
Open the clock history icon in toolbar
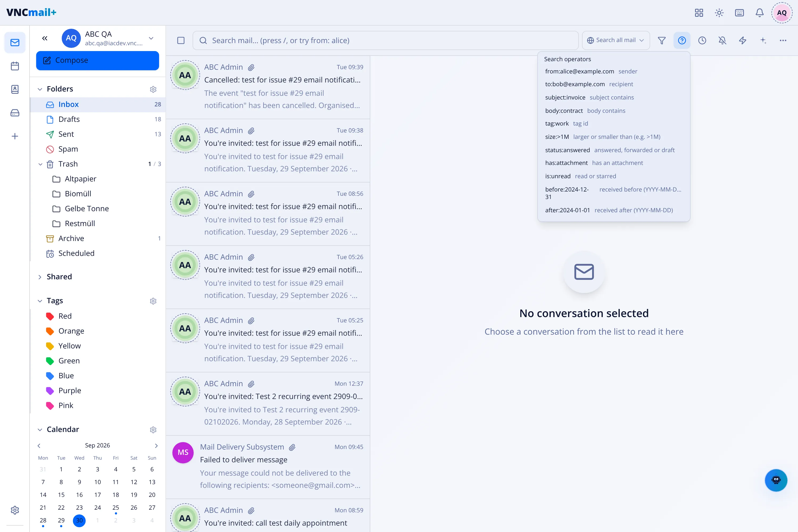(x=702, y=40)
